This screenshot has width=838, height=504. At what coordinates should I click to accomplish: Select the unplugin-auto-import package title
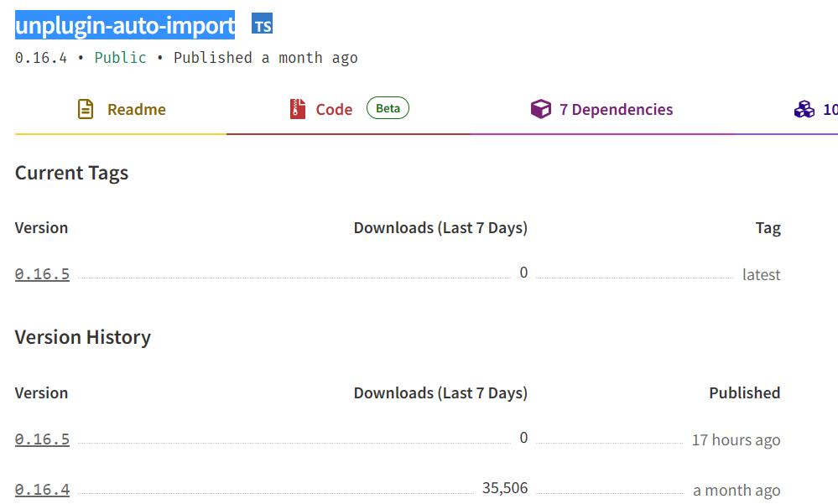click(125, 25)
